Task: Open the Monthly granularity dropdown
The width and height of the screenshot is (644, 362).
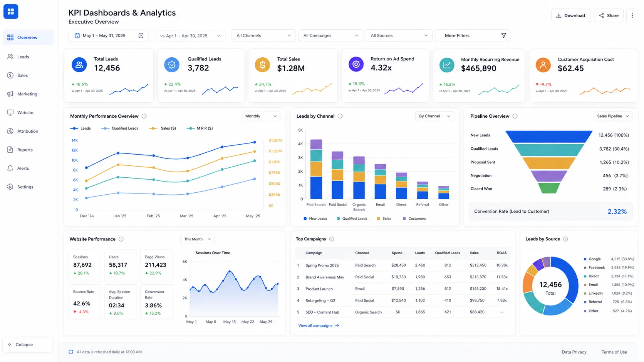Action: 261,116
